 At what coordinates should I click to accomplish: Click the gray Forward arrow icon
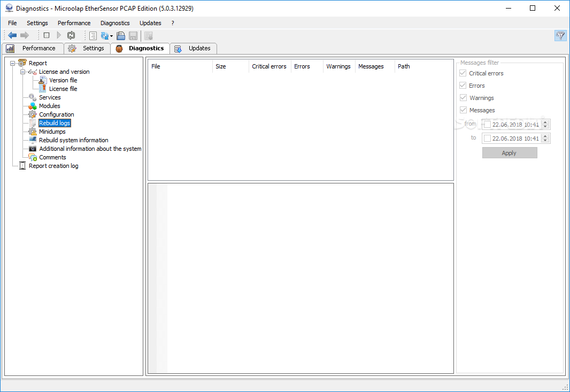25,35
